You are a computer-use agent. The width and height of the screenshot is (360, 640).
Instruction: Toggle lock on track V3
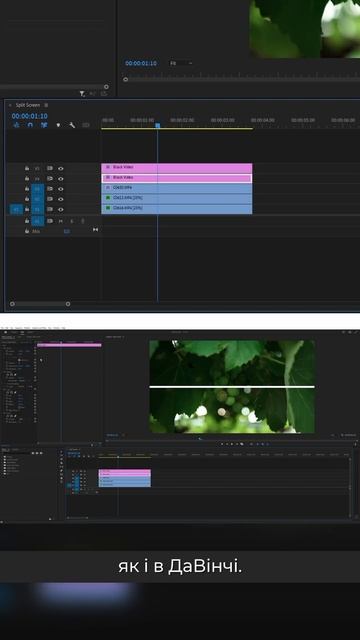pyautogui.click(x=27, y=189)
